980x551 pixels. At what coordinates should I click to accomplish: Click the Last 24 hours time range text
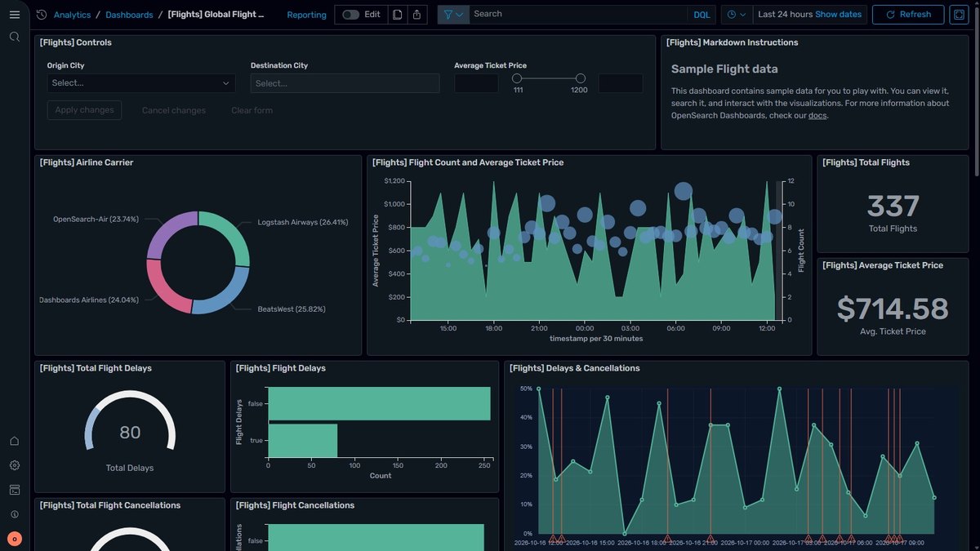click(x=785, y=15)
